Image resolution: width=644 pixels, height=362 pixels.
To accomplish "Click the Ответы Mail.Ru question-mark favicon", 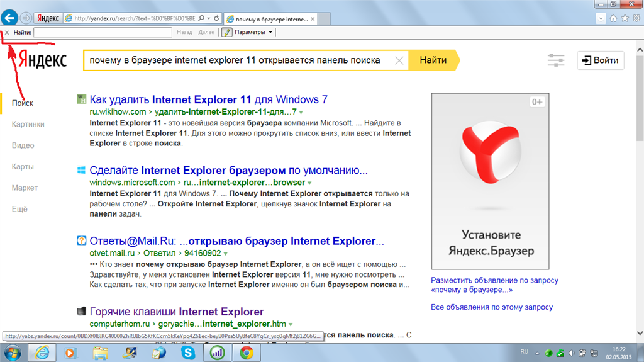I will point(81,240).
